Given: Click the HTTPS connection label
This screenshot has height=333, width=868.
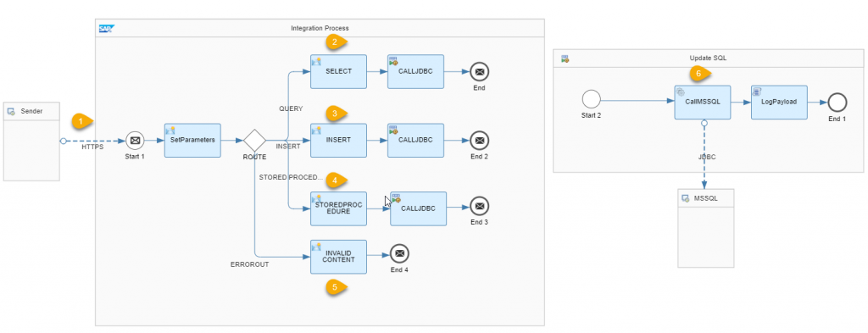Looking at the screenshot, I should click(x=92, y=147).
